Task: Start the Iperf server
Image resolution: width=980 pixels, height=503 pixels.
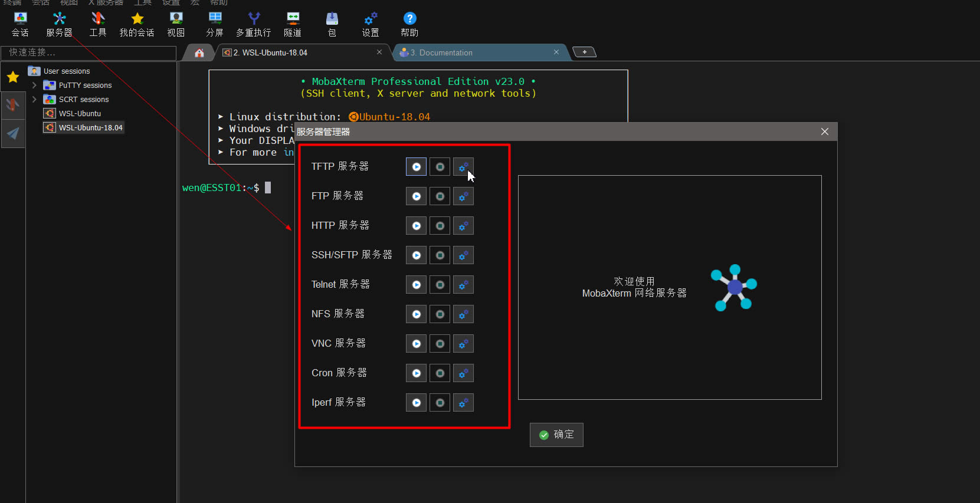Action: (416, 403)
